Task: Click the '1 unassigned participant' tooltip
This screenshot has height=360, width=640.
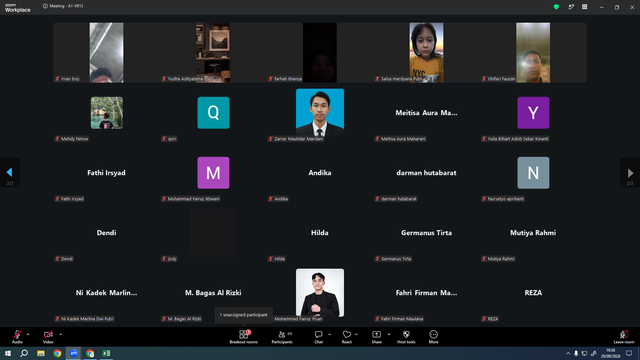Action: click(244, 315)
